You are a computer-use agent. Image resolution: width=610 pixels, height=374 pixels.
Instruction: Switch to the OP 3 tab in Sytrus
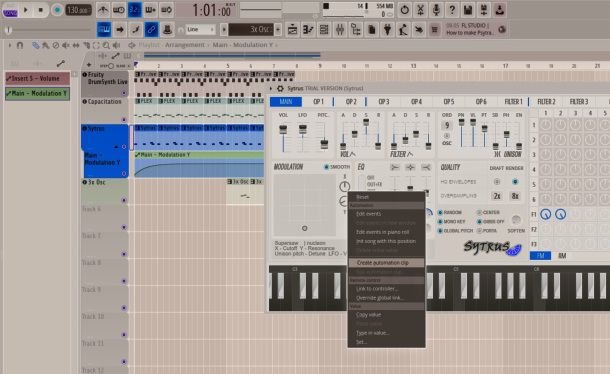pyautogui.click(x=384, y=102)
